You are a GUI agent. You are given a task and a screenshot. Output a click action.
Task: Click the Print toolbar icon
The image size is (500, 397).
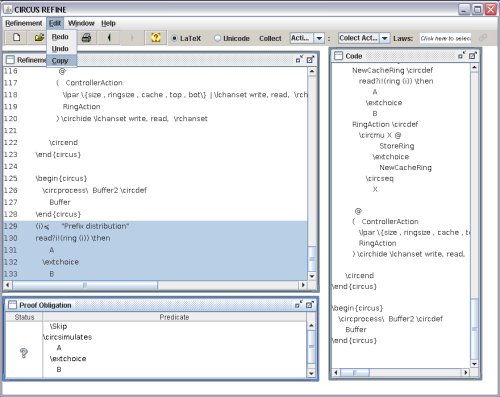[x=86, y=38]
